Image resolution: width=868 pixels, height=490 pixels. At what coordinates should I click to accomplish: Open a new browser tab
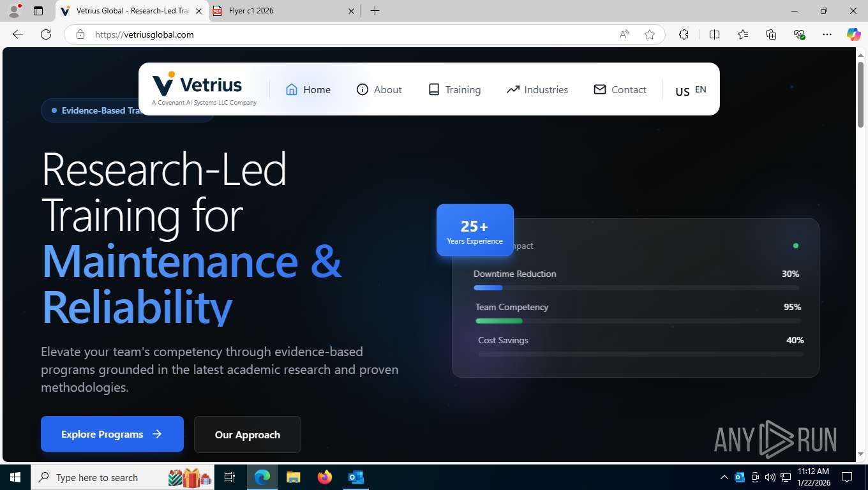click(375, 11)
